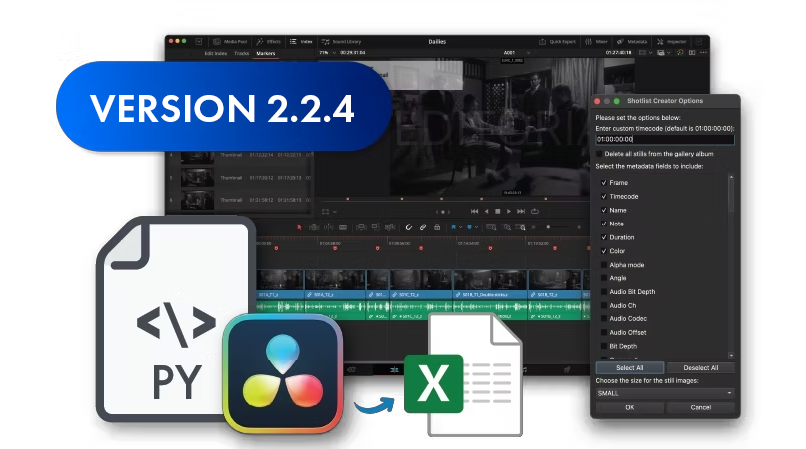Uncheck the Note metadata field
This screenshot has width=806, height=449.
point(604,224)
